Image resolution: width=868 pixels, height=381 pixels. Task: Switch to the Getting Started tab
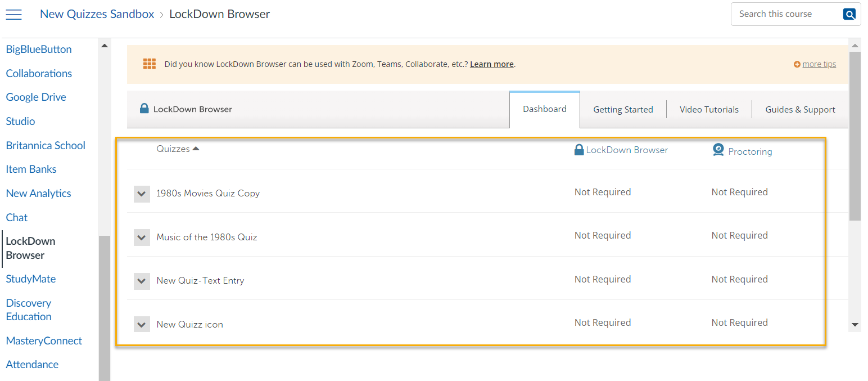(x=623, y=110)
